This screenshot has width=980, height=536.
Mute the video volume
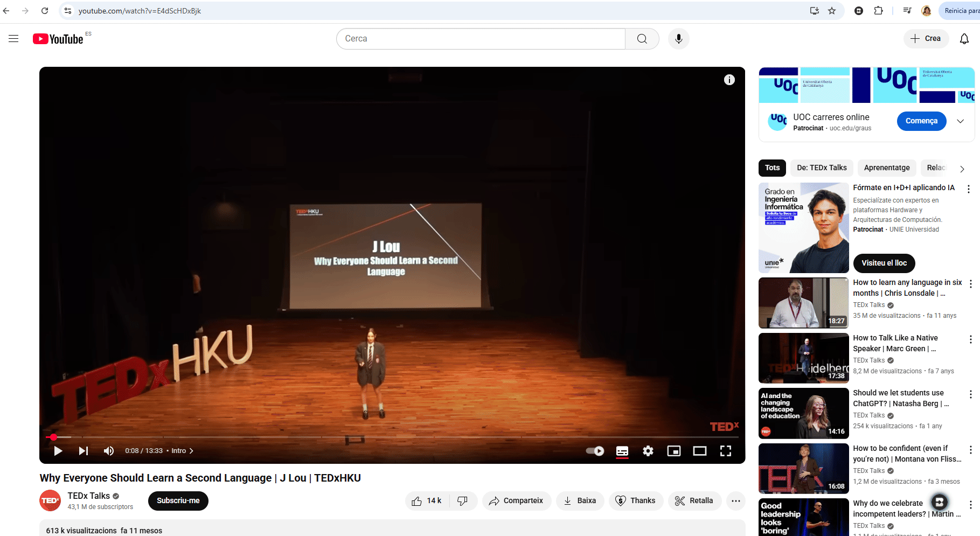(x=109, y=451)
